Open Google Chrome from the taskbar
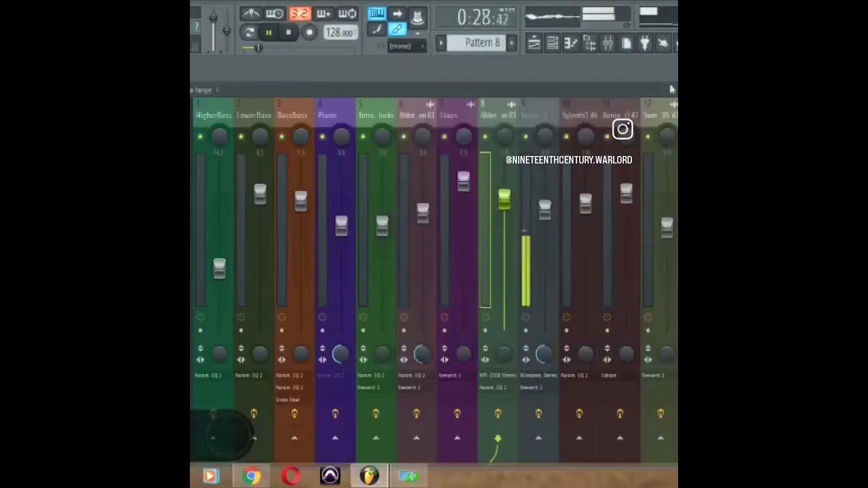 tap(252, 476)
